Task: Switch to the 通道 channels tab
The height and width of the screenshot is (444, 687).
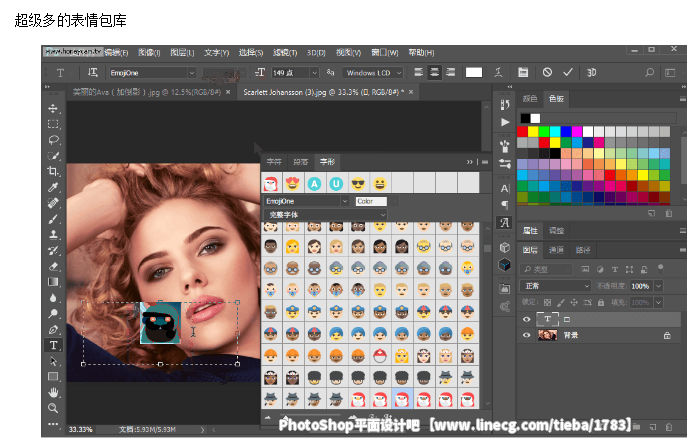Action: coord(556,250)
